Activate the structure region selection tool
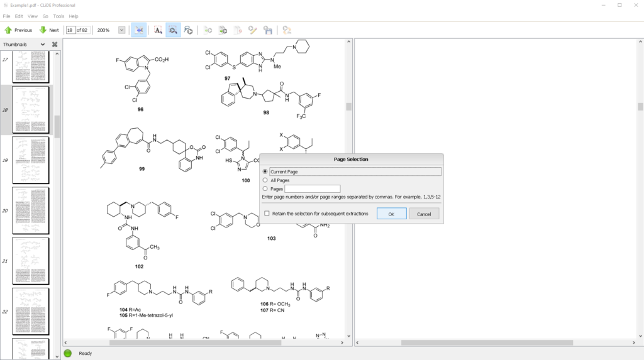 [x=173, y=30]
